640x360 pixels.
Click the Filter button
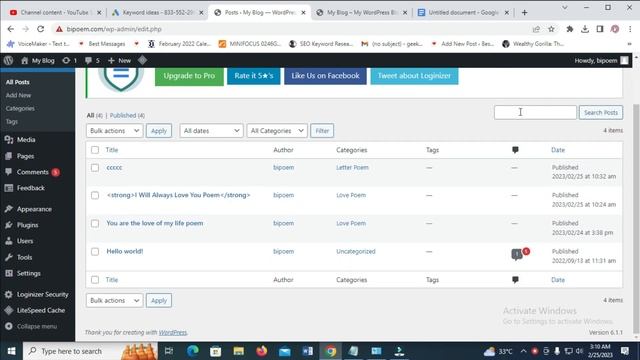pyautogui.click(x=322, y=131)
